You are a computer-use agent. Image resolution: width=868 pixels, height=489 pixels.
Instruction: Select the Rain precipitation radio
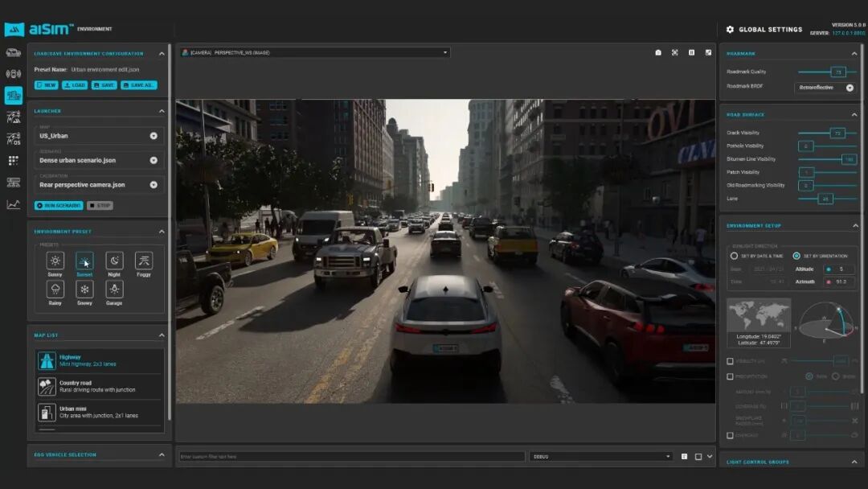(809, 376)
